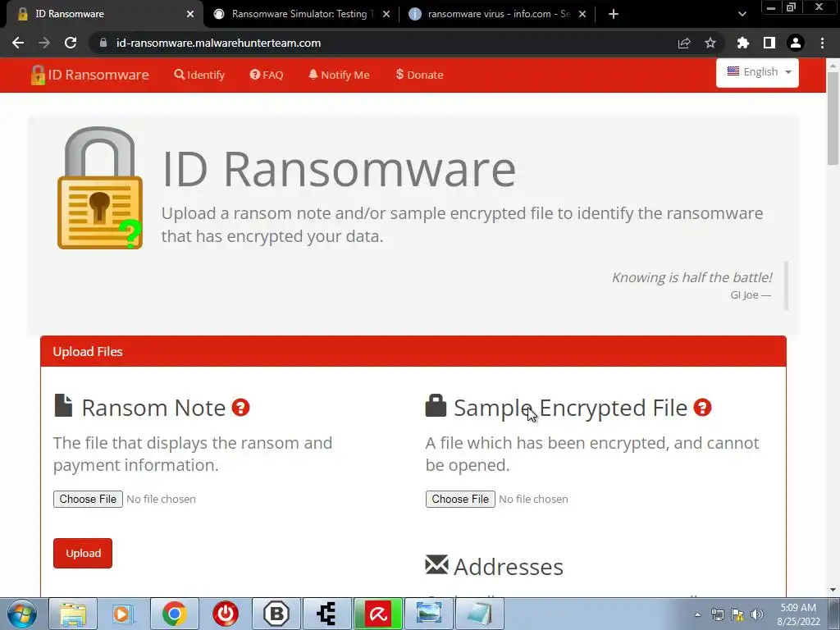Open a new browser tab
This screenshot has height=630, width=840.
coord(614,14)
